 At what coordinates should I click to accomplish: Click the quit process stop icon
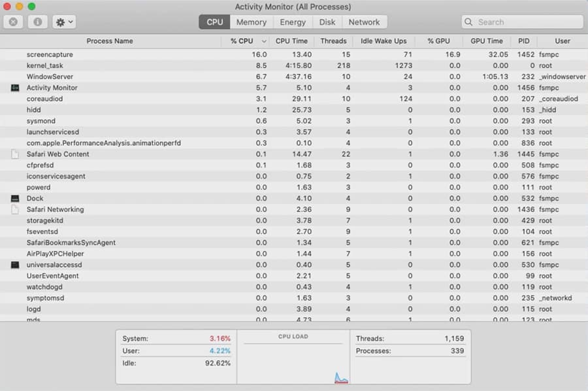(x=13, y=22)
